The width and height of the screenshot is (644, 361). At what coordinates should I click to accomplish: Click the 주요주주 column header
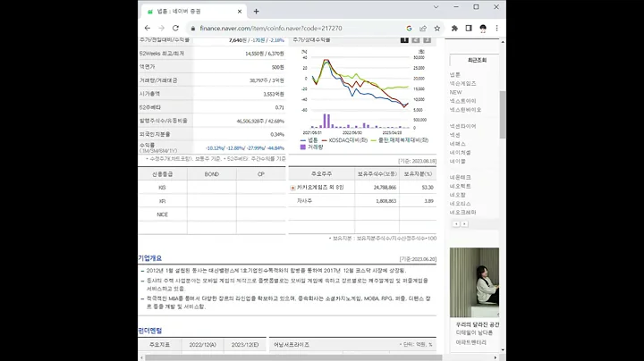click(x=322, y=174)
